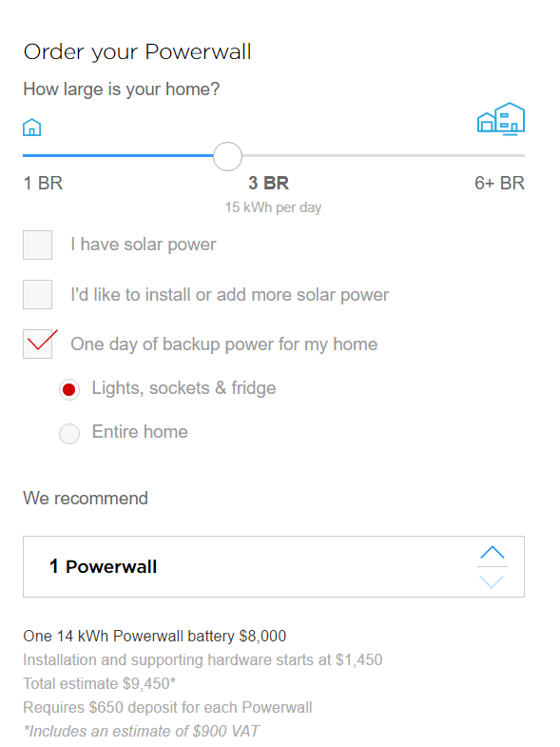Click the large multi-building home icon
The width and height of the screenshot is (560, 747).
[x=501, y=119]
